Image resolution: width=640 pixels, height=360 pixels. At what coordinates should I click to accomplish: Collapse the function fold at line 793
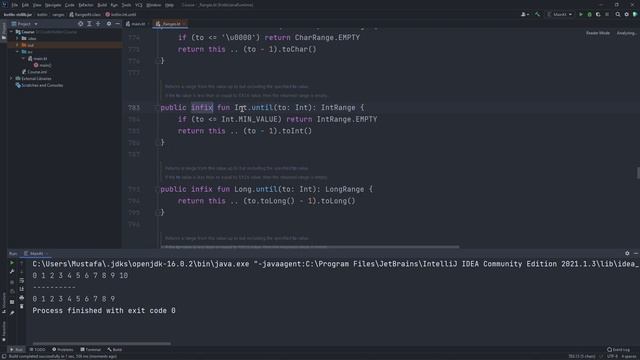coord(158,189)
